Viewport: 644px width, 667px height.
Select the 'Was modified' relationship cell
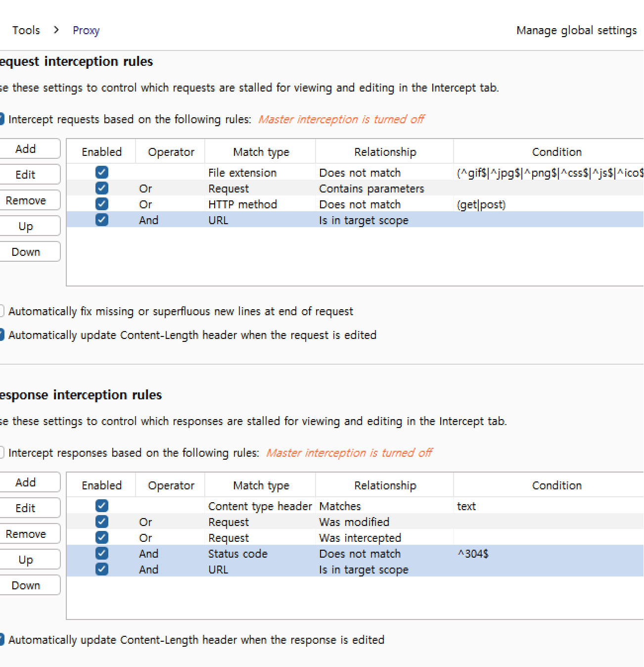click(385, 522)
